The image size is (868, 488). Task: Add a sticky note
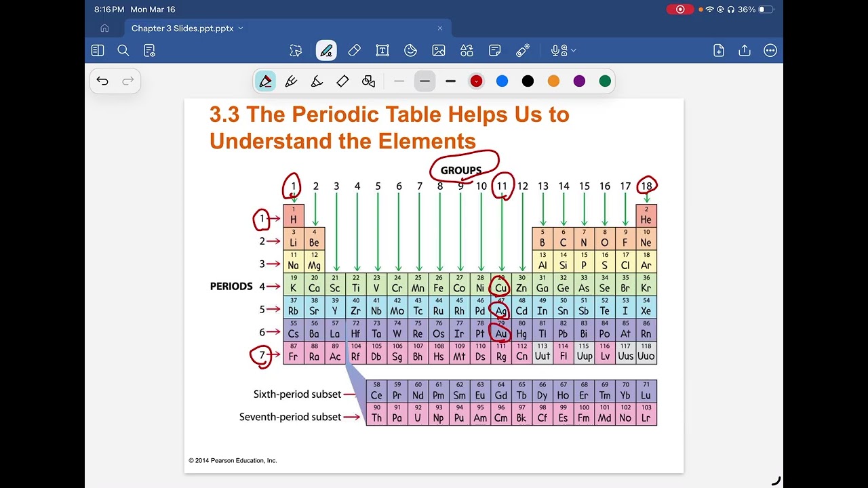coord(495,50)
